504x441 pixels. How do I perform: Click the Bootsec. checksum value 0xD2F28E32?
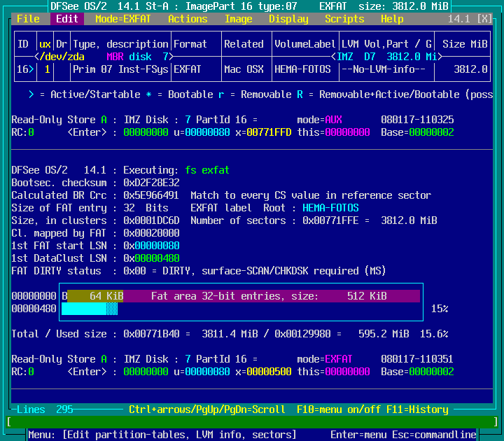(x=151, y=183)
